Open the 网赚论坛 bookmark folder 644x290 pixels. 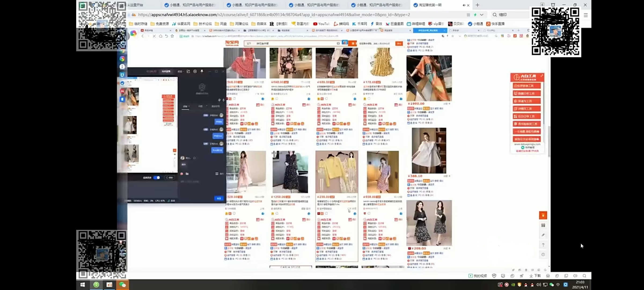point(239,24)
